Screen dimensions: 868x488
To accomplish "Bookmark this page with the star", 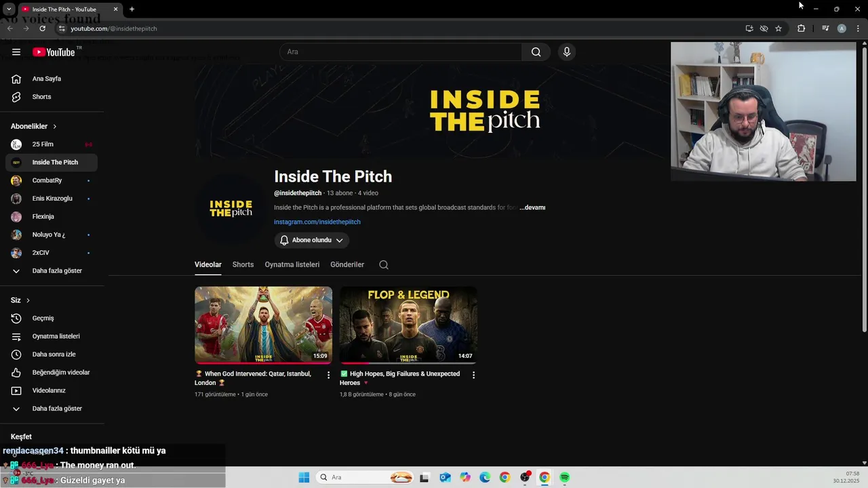I will (778, 28).
